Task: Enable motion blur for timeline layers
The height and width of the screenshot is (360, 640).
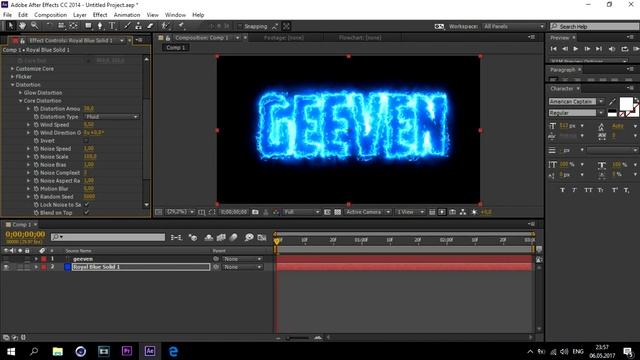Action: click(x=233, y=237)
